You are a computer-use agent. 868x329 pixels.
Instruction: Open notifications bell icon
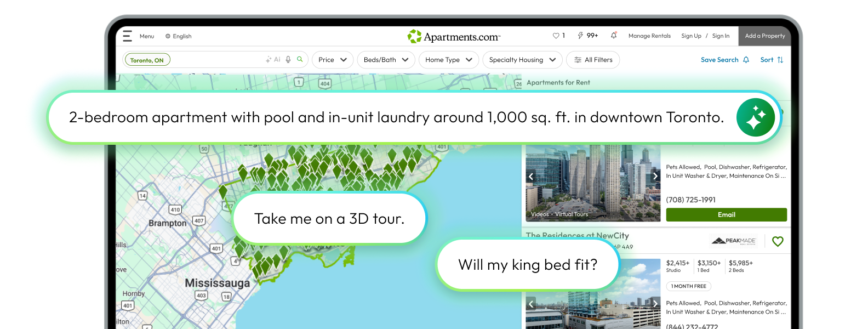614,36
